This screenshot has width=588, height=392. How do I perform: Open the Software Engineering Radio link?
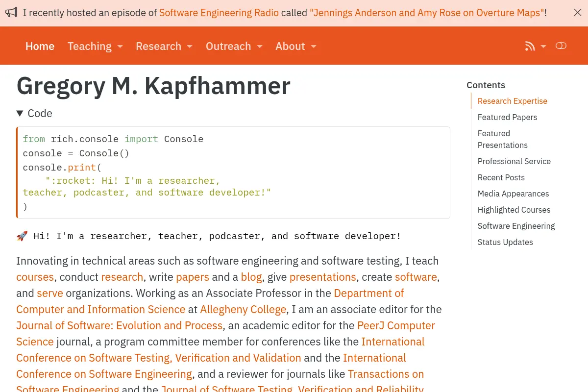[219, 13]
